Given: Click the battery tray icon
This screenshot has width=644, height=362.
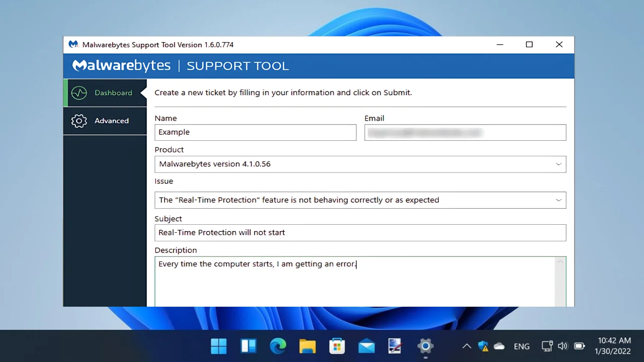Looking at the screenshot, I should tap(580, 346).
